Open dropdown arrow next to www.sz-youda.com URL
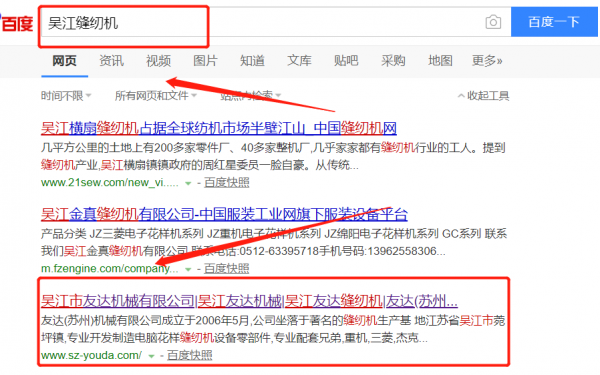The image size is (600, 375). pyautogui.click(x=151, y=356)
